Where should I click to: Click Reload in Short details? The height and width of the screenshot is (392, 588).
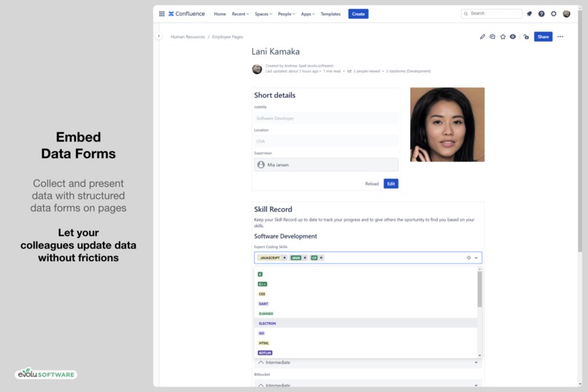[x=371, y=184]
